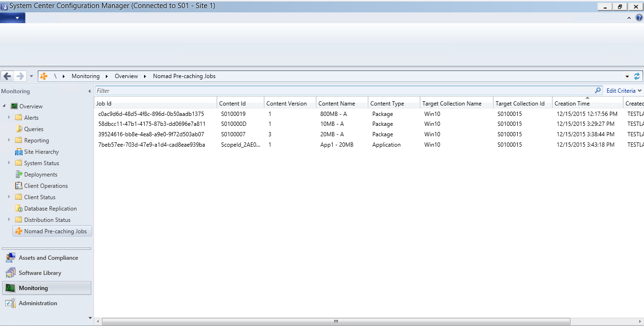Open the Site Hierarchy node icon
644x326 pixels.
19,152
